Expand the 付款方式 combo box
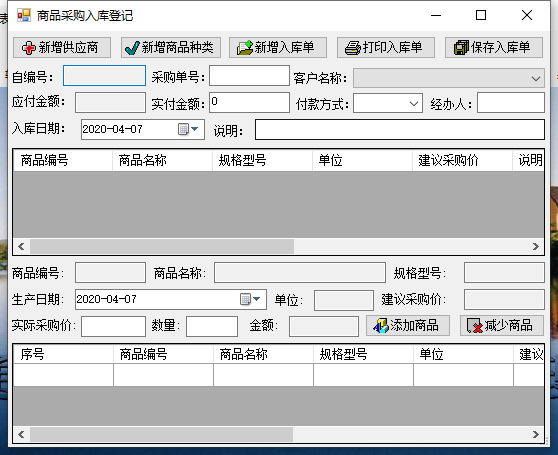The height and width of the screenshot is (455, 558). click(x=414, y=104)
